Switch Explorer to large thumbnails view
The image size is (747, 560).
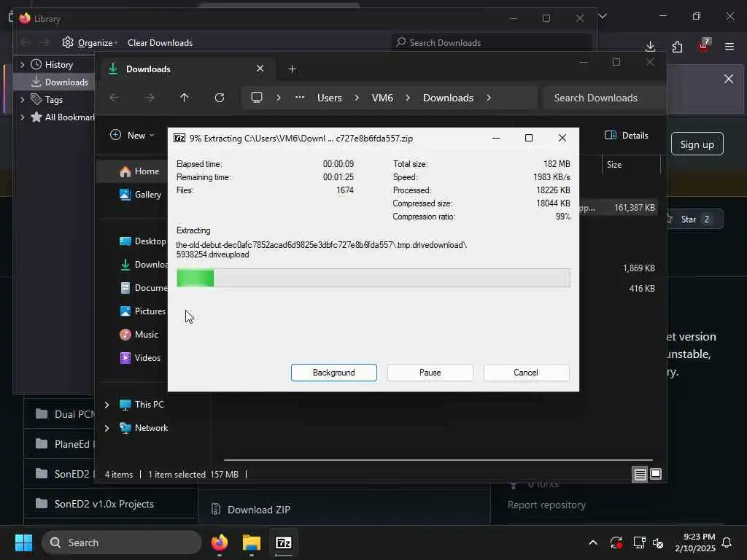[x=656, y=474]
